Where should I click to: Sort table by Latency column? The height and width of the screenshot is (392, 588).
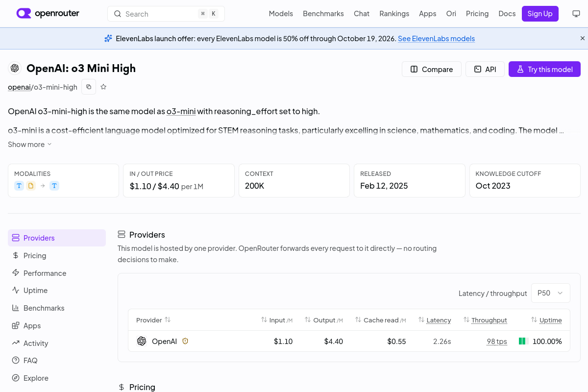435,320
